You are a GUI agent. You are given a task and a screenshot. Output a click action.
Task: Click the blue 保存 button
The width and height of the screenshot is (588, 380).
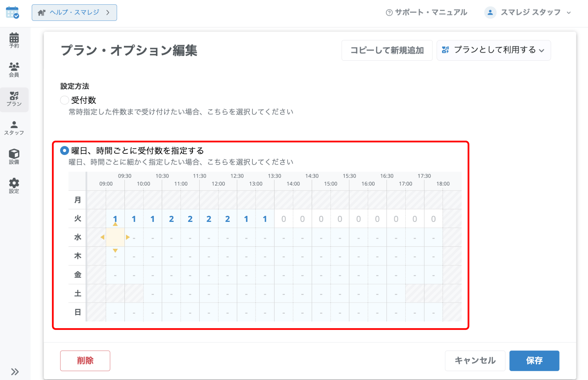coord(534,361)
